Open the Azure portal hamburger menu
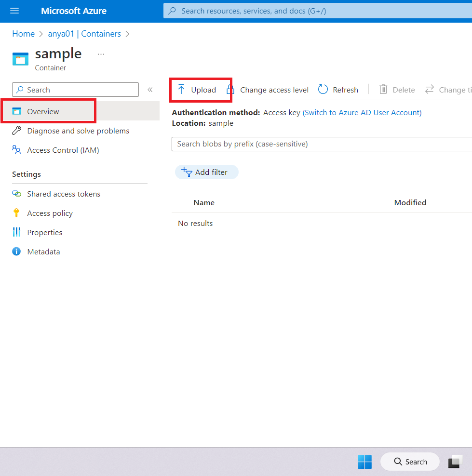The height and width of the screenshot is (476, 472). [14, 11]
